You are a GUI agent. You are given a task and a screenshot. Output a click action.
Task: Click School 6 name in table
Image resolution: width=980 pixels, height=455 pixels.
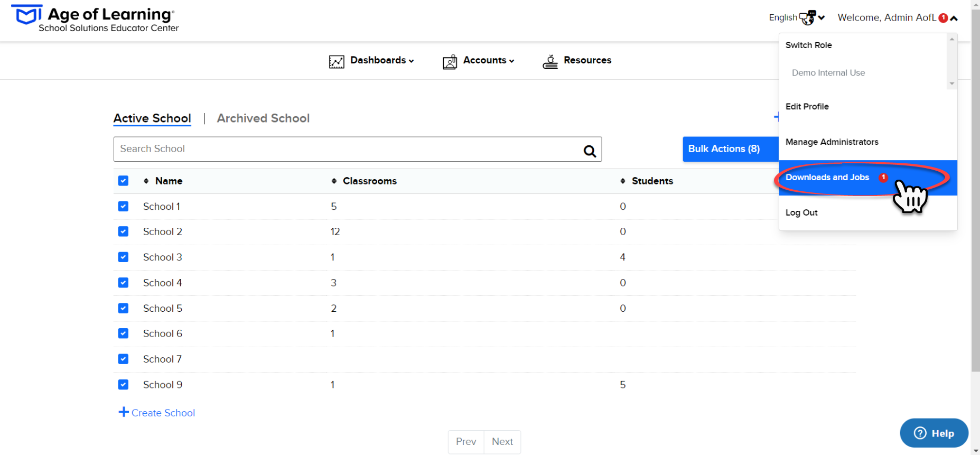tap(163, 334)
